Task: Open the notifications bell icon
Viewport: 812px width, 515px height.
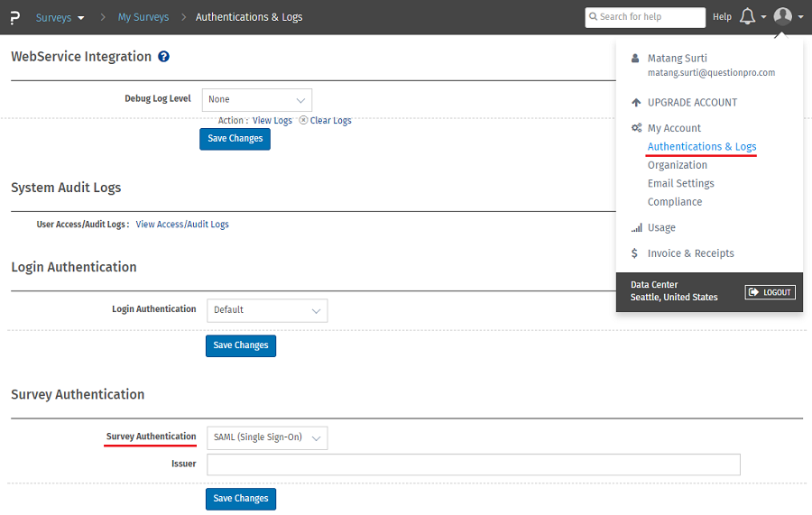Action: pyautogui.click(x=747, y=17)
